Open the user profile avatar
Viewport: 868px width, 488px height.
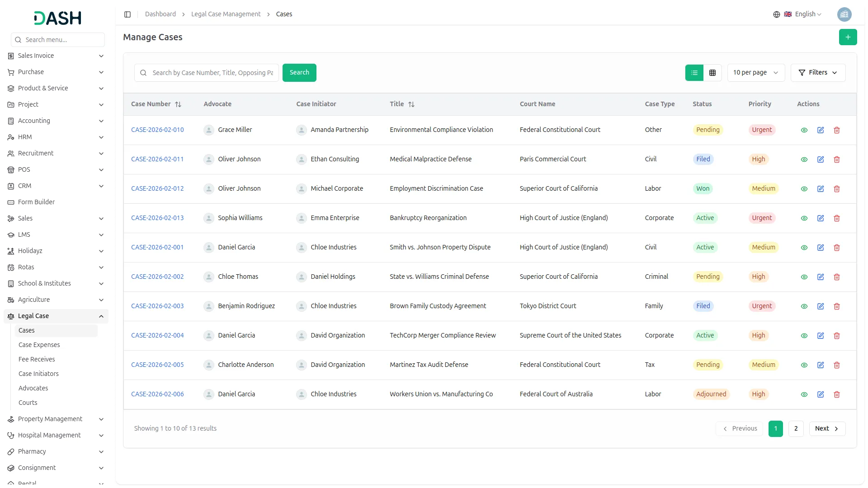[x=844, y=14]
